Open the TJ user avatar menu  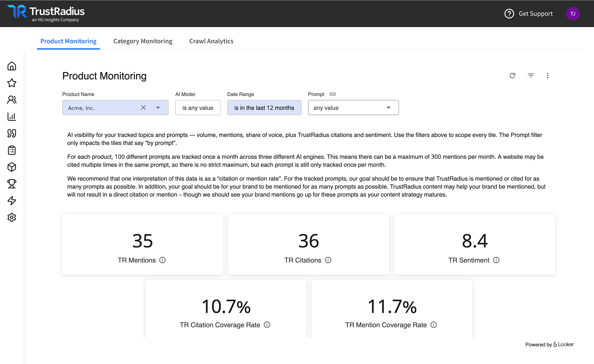(573, 13)
